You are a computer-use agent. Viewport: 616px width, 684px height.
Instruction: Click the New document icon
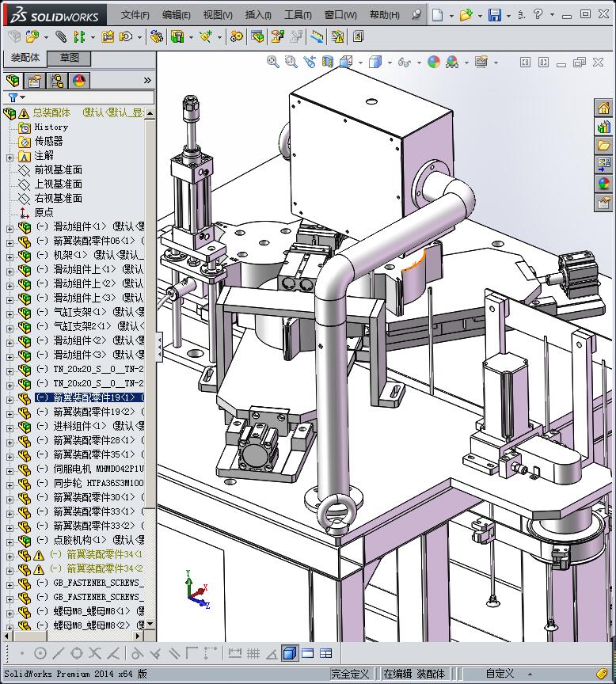click(437, 15)
